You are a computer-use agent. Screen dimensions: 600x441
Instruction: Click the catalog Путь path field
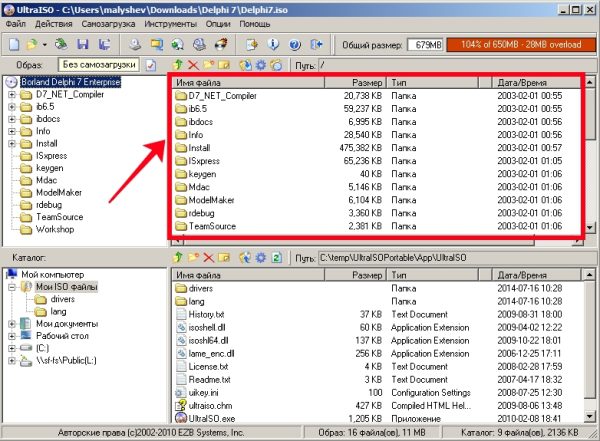456,258
